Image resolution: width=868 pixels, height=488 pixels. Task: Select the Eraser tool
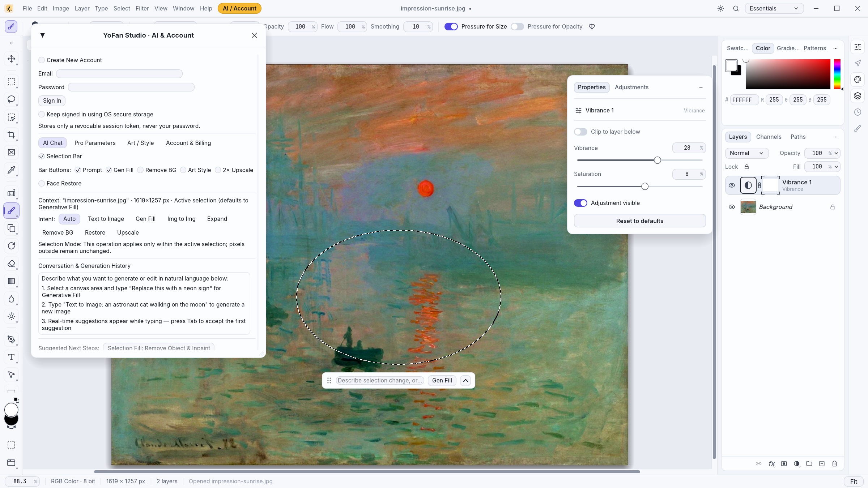(11, 264)
